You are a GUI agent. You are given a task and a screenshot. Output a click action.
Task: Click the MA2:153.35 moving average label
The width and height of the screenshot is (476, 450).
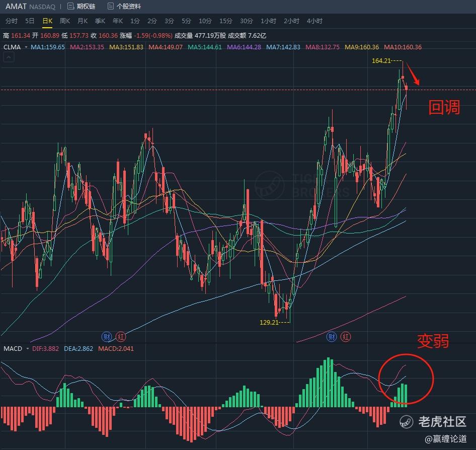87,47
